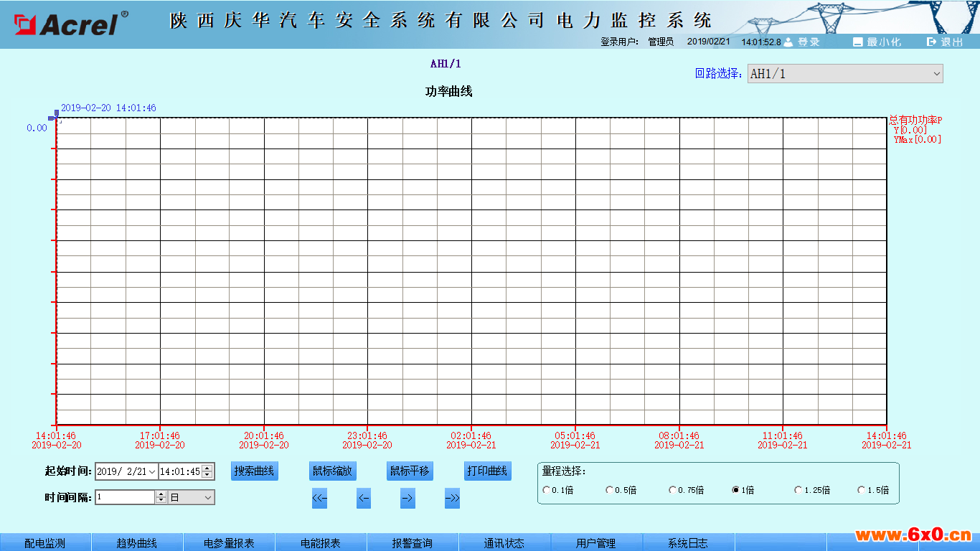
Task: Switch to the 电参量报表 tab
Action: pos(229,543)
